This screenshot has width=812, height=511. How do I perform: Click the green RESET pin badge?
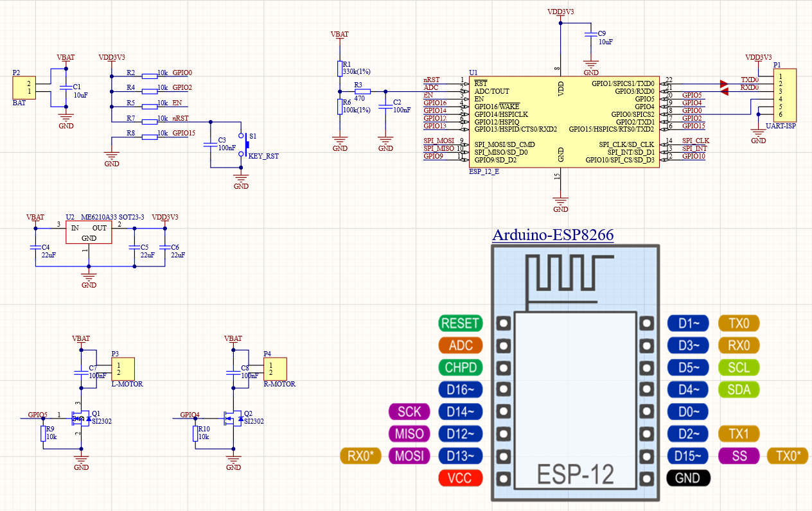click(x=461, y=324)
